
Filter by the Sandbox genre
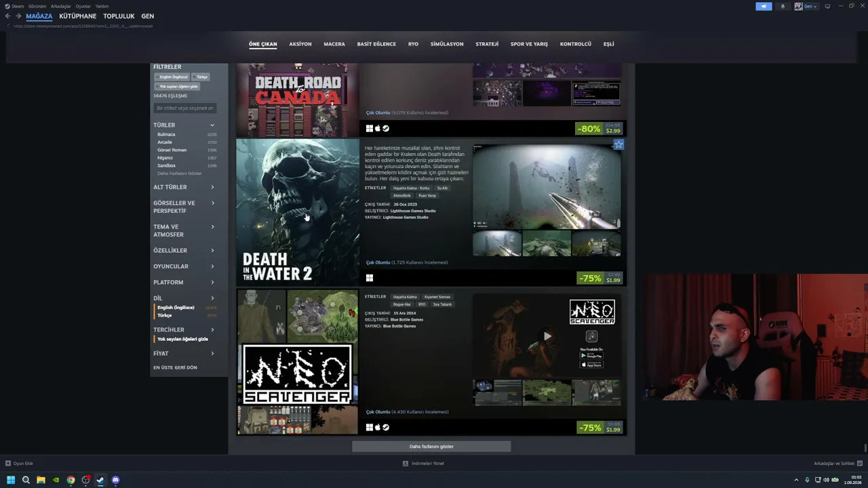coord(166,165)
